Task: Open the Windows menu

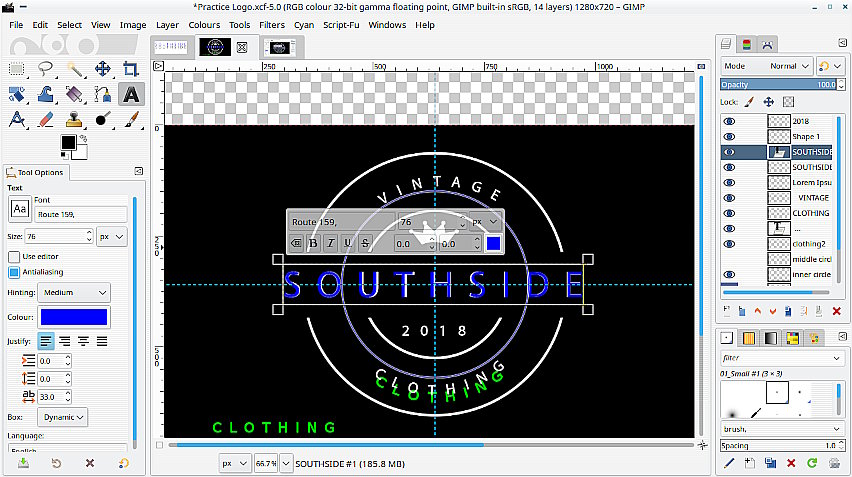Action: pyautogui.click(x=387, y=25)
